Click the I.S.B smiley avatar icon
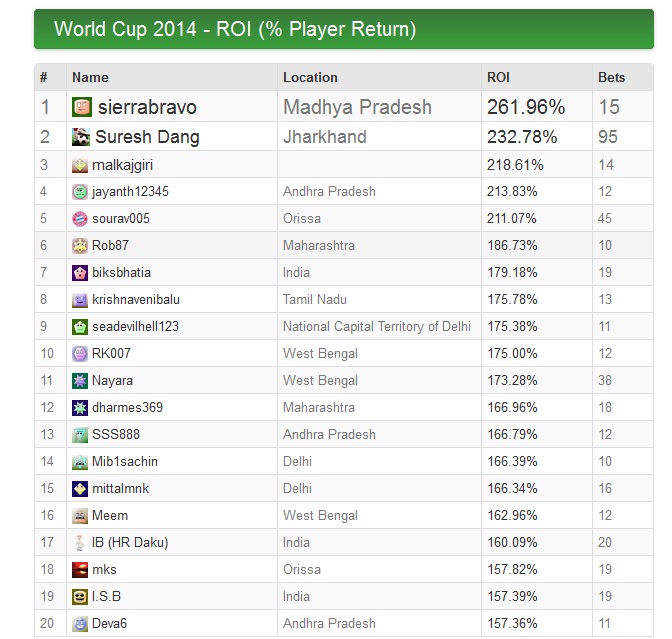Image resolution: width=672 pixels, height=639 pixels. [80, 597]
